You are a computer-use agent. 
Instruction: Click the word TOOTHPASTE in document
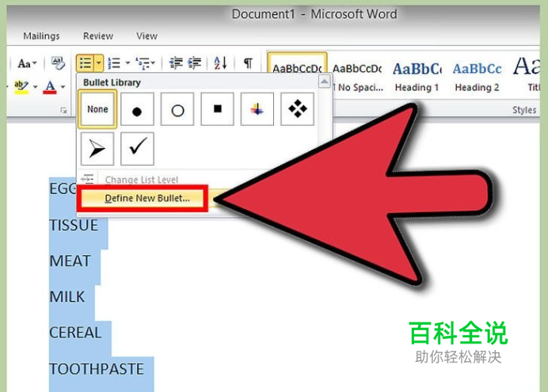[x=97, y=369]
